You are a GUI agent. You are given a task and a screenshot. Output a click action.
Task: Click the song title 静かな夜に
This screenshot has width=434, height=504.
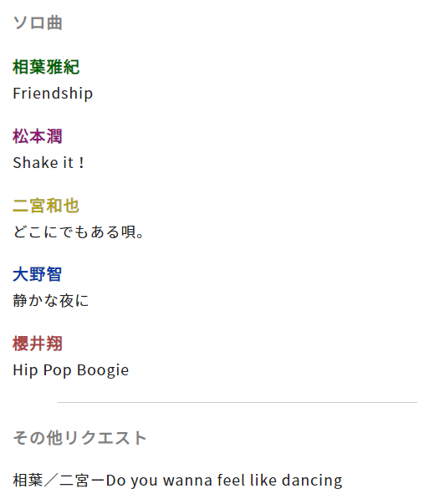tap(51, 301)
